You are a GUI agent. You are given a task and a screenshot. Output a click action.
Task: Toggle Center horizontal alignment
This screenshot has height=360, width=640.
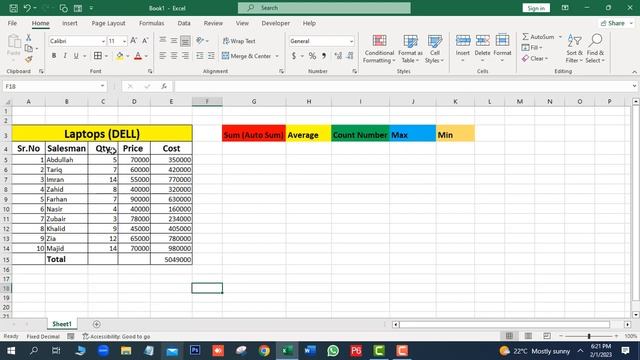click(174, 56)
